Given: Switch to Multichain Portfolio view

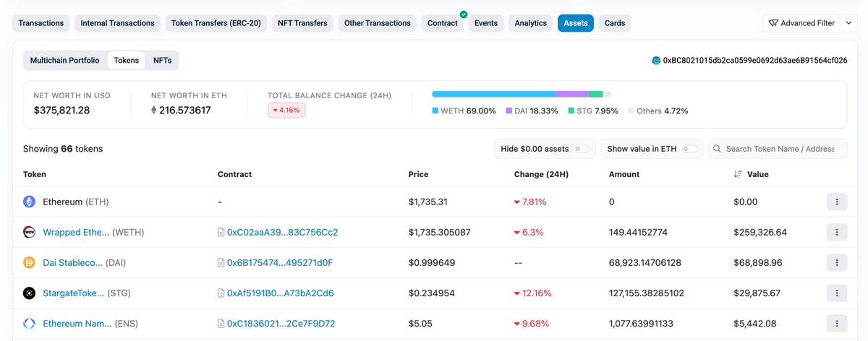Looking at the screenshot, I should coord(65,61).
